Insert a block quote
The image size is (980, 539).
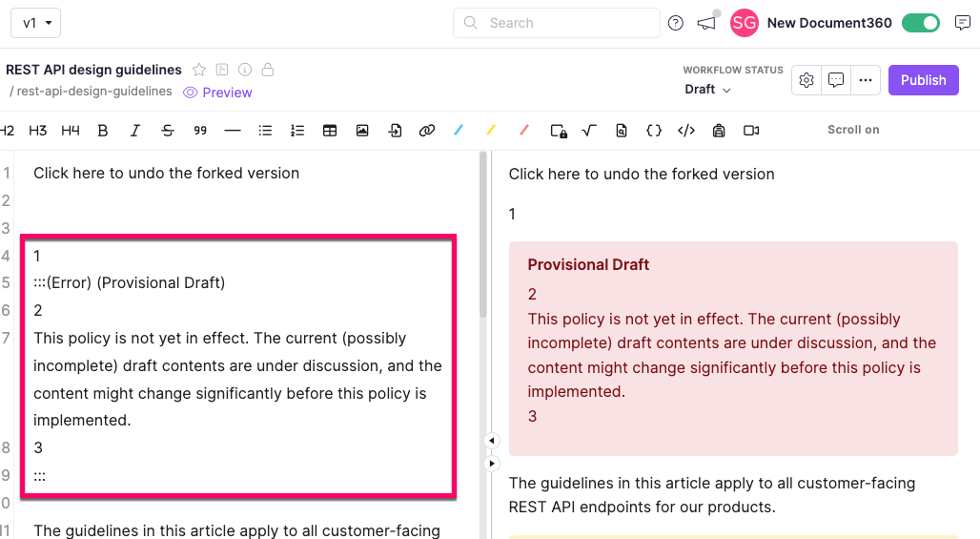pyautogui.click(x=200, y=130)
